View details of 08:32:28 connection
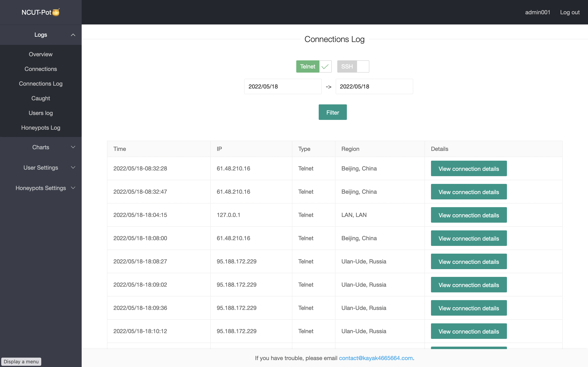This screenshot has height=367, width=588. (x=468, y=168)
